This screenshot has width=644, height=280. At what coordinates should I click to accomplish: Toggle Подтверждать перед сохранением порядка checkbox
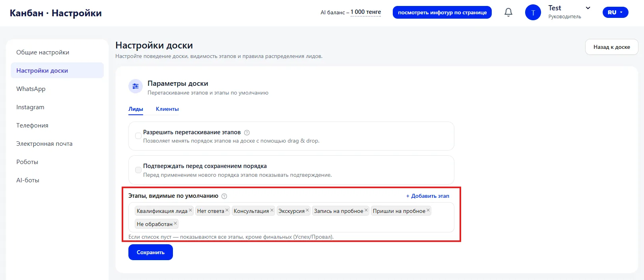[x=138, y=170]
